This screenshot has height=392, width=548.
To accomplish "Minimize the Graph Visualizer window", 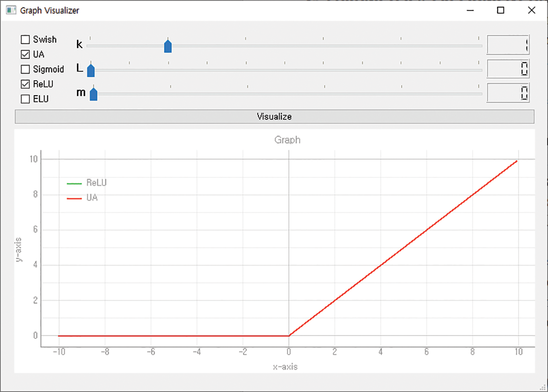I will 470,10.
